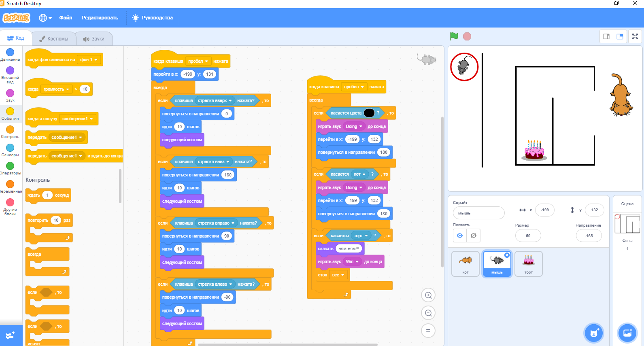Image resolution: width=644 pixels, height=346 pixels.
Task: Zoom in on the code workspace
Action: tap(428, 295)
